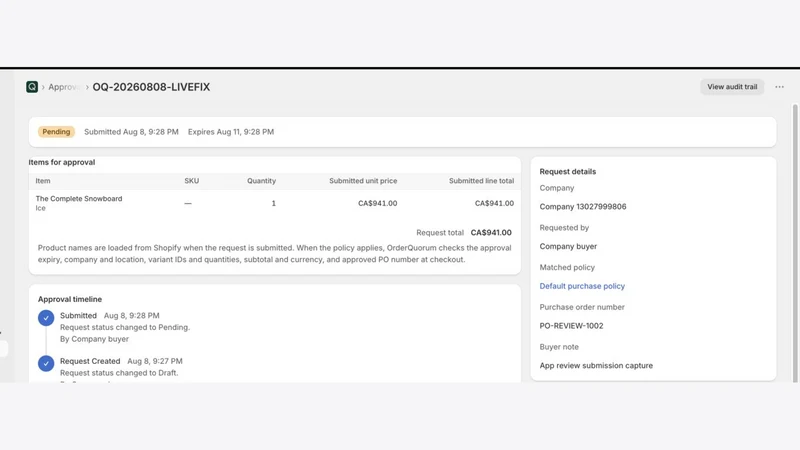
Task: Click the Approval timeline heading
Action: click(x=70, y=299)
